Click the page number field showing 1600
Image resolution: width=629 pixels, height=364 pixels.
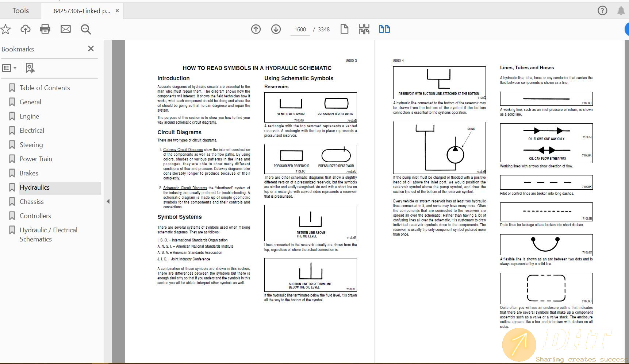(300, 30)
